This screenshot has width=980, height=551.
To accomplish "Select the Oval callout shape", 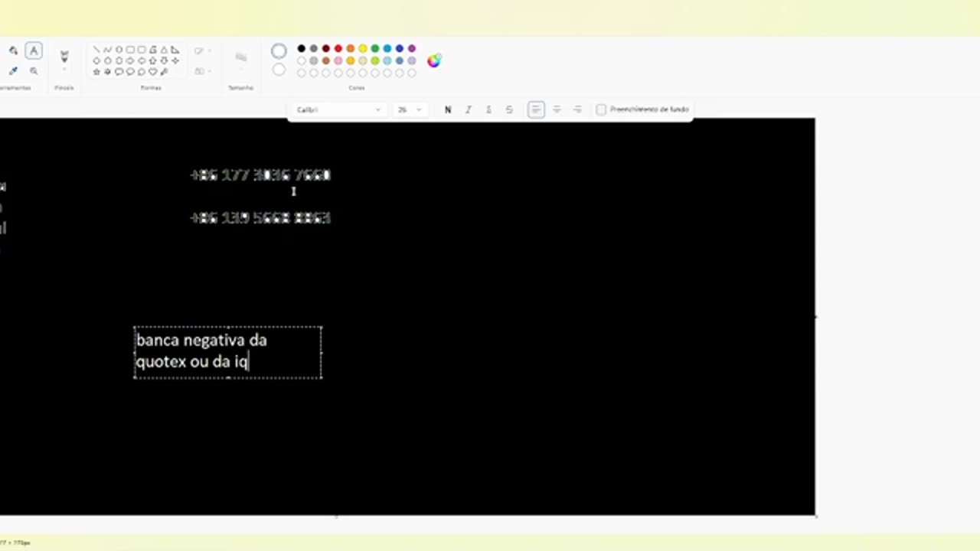I will (130, 72).
